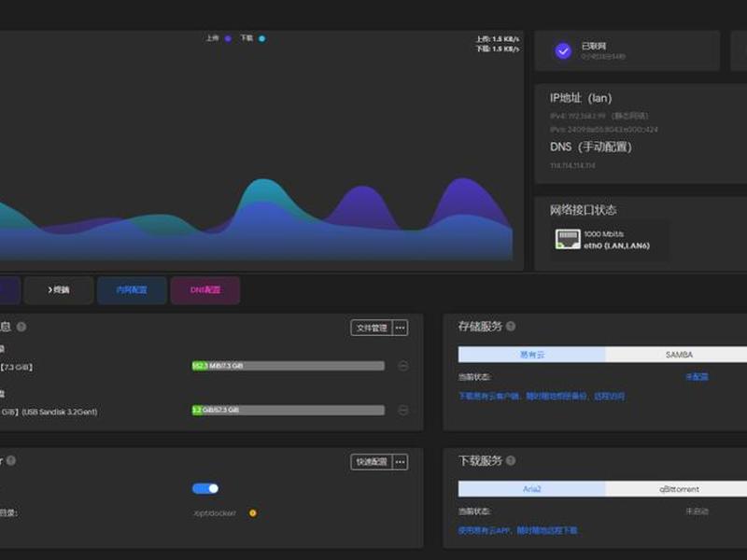
Task: Toggle the cyan download series legend dot
Action: [261, 38]
